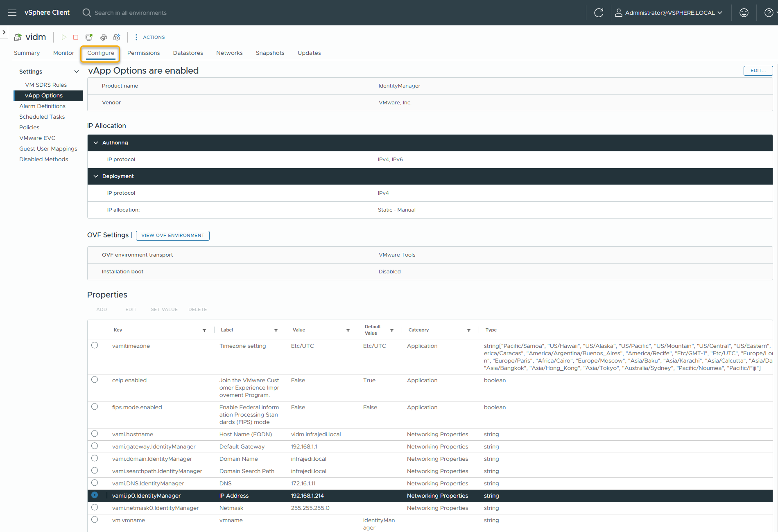Click the VIEW OVF ENVIRONMENT button
The width and height of the screenshot is (778, 532).
(x=172, y=235)
